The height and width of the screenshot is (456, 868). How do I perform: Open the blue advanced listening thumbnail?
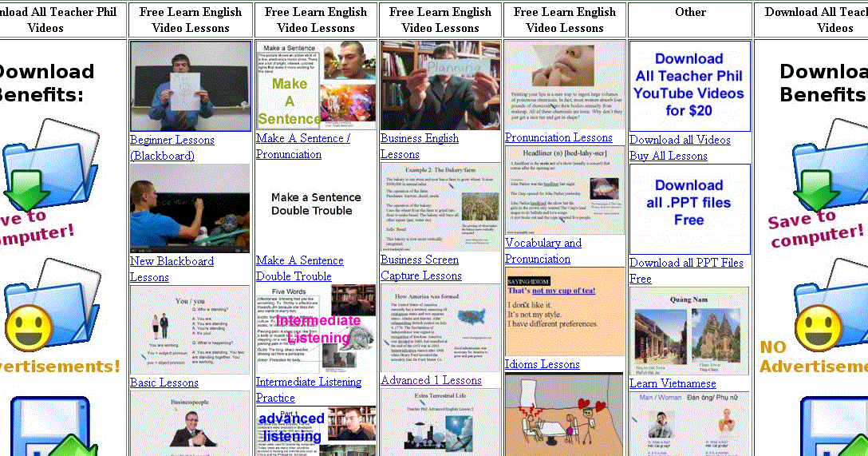[x=316, y=431]
